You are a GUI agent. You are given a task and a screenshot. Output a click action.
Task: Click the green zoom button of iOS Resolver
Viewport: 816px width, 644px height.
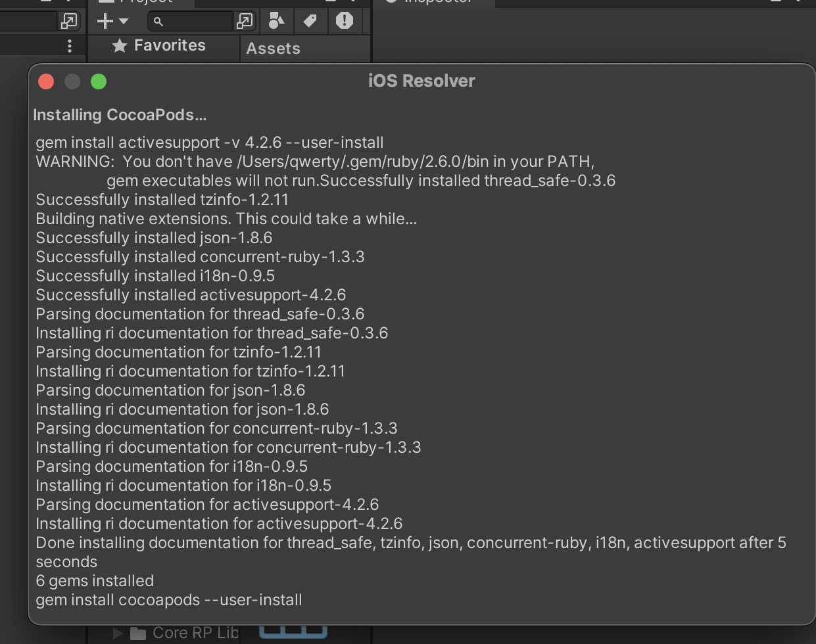tap(99, 81)
